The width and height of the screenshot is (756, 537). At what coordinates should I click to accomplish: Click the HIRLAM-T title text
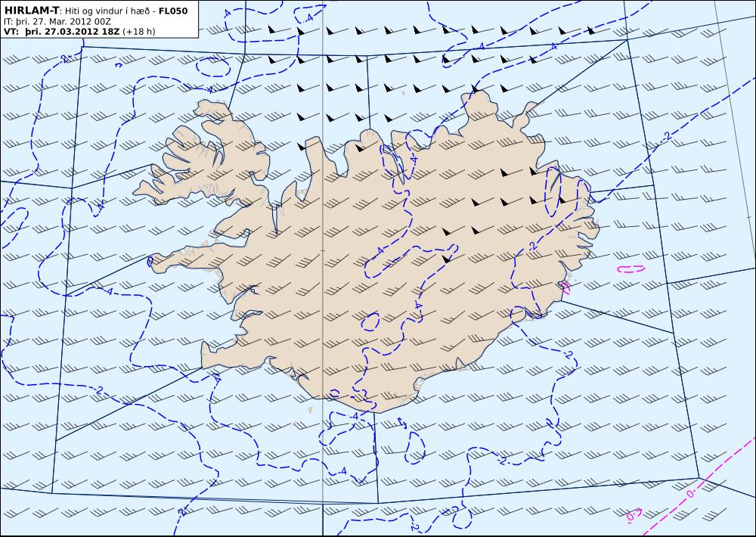(32, 11)
